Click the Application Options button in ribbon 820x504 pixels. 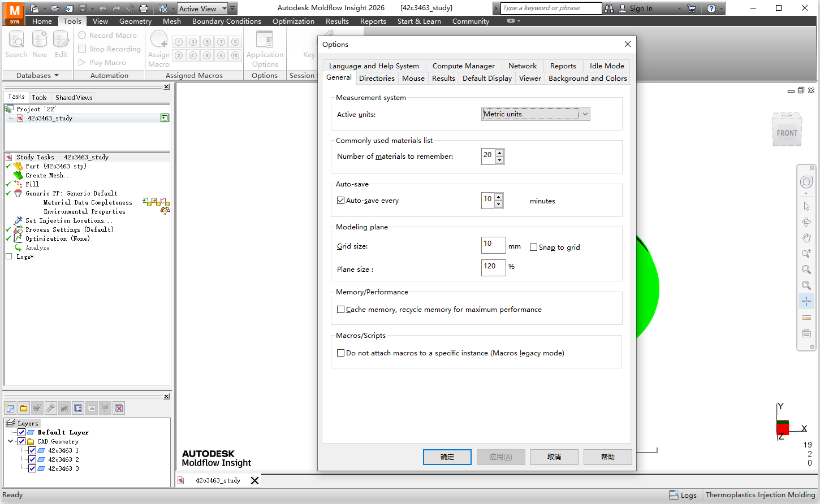[265, 49]
